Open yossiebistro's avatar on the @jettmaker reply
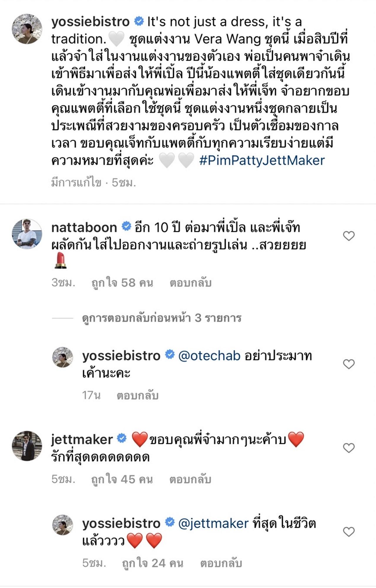This screenshot has width=376, height=588. pos(63,525)
